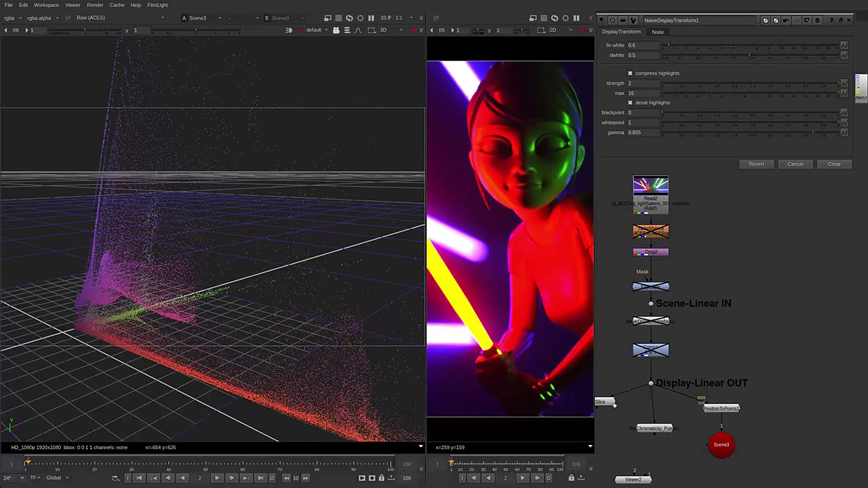Screen dimensions: 868x488
Task: Click the clipping warning icon in left viewer
Action: click(x=328, y=18)
